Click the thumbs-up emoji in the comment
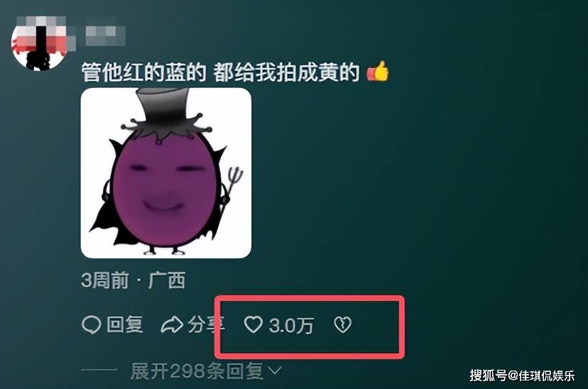The width and height of the screenshot is (588, 389). tap(378, 71)
